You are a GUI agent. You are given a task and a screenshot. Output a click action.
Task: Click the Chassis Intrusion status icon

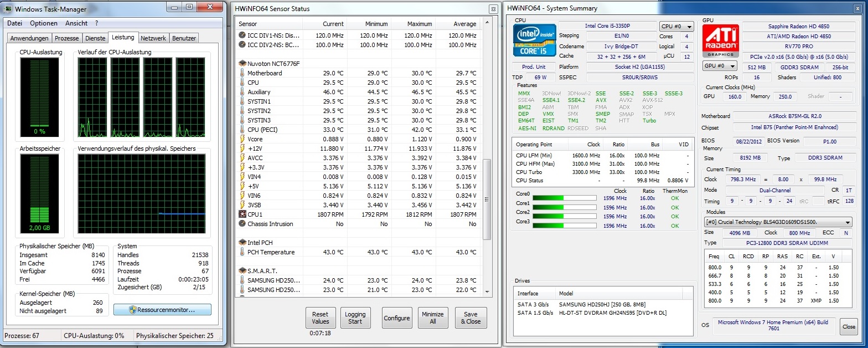[x=242, y=224]
